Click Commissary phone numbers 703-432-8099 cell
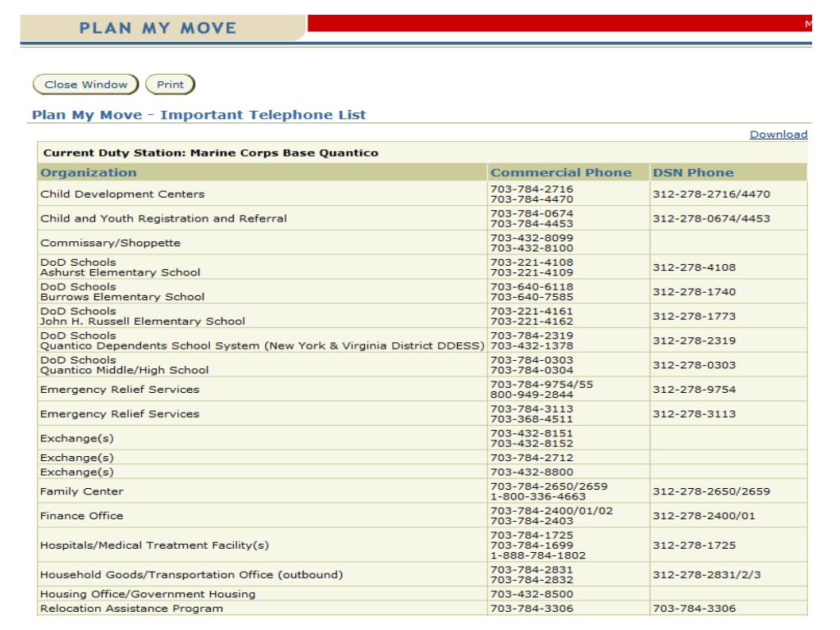The height and width of the screenshot is (630, 840). pos(568,243)
